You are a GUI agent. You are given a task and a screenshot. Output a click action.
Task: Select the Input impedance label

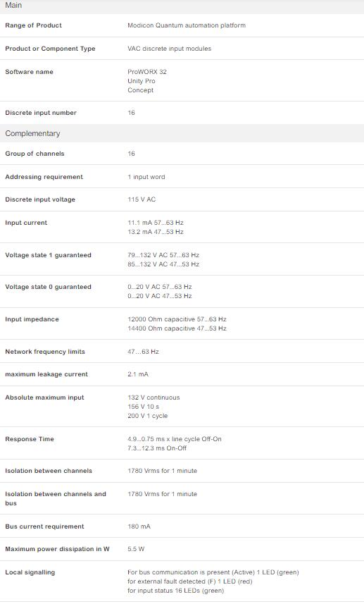point(32,319)
